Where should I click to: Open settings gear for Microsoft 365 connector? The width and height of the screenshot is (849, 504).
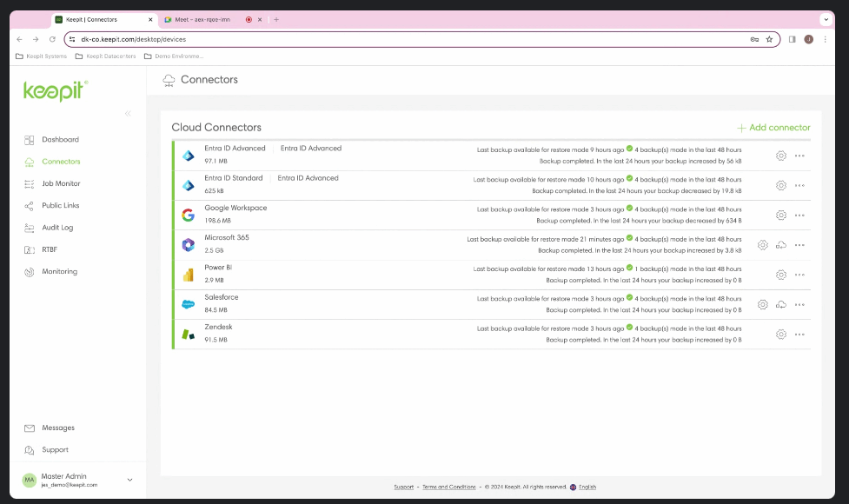762,245
